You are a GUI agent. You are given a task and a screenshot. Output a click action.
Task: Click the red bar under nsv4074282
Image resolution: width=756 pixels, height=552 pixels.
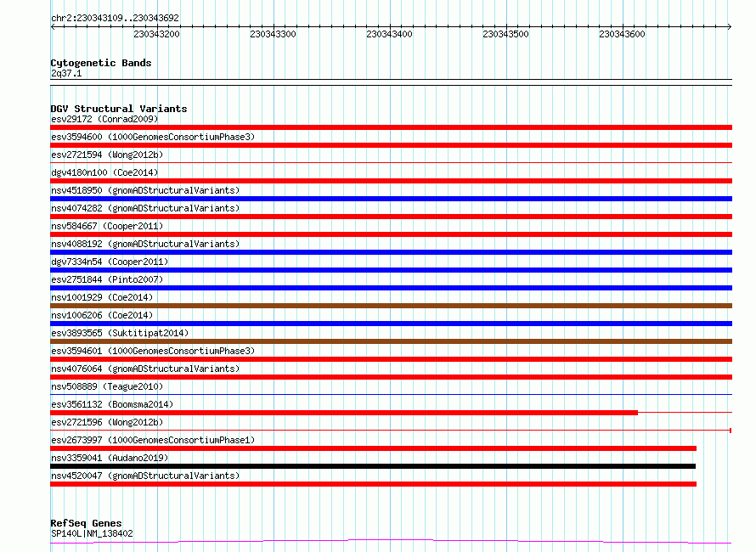tap(391, 217)
